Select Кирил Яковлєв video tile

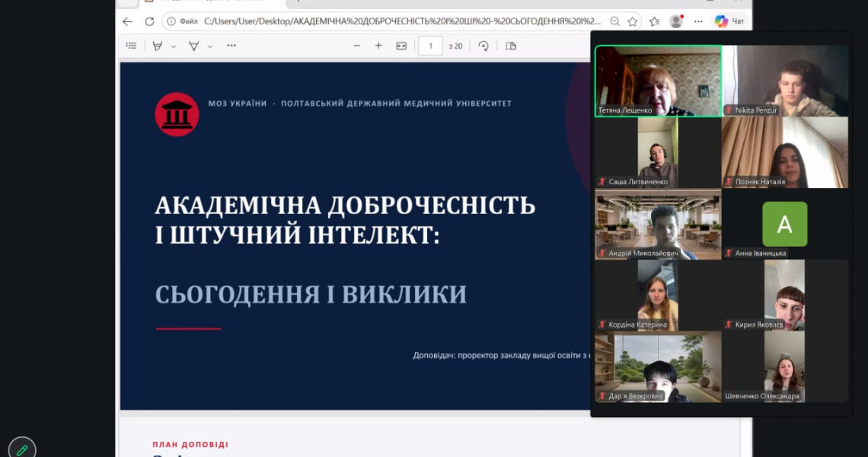pos(785,296)
